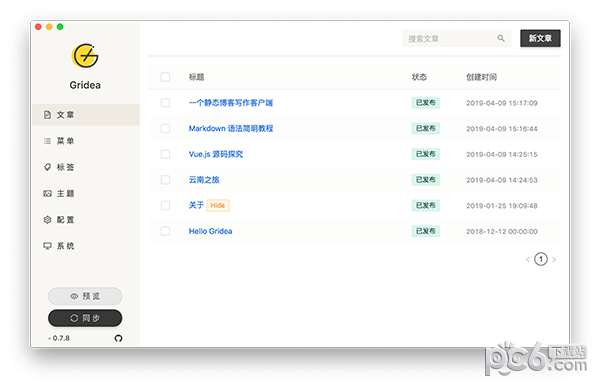This screenshot has height=388, width=600.
Task: Click the 同步 sync button
Action: 85,318
